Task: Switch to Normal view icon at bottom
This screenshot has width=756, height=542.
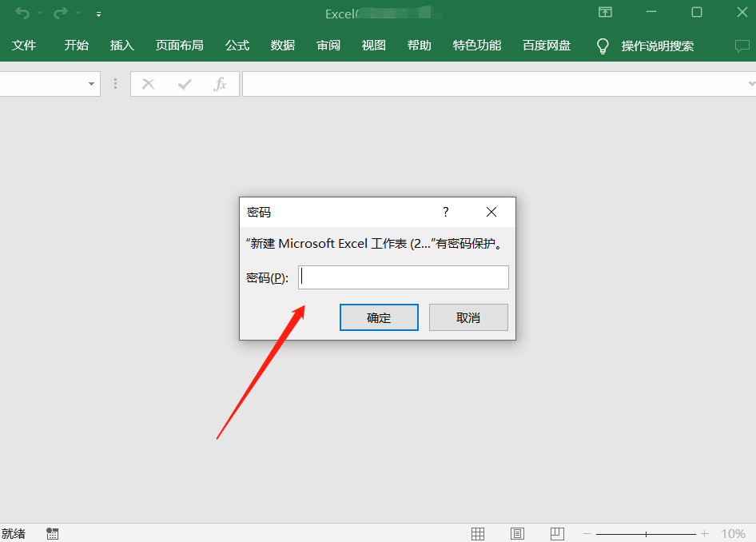Action: coord(478,532)
